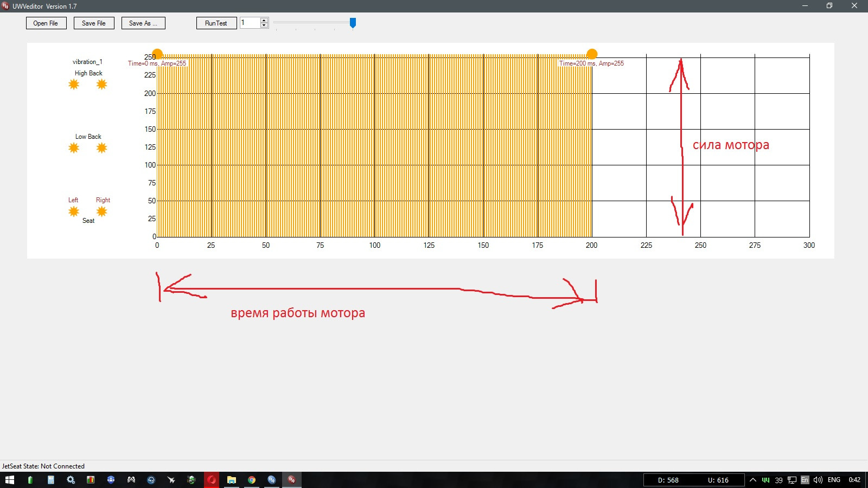This screenshot has height=488, width=868.
Task: Click the High Back label
Action: (88, 73)
